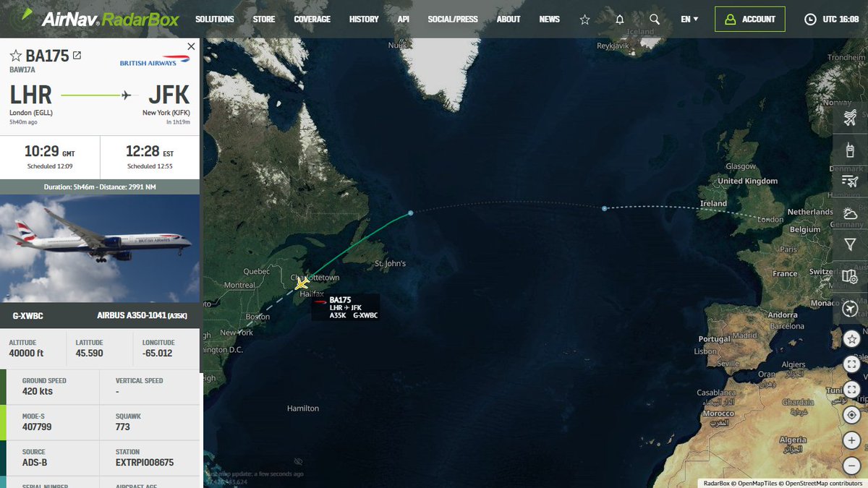Click the station EXTRPI008675
The width and height of the screenshot is (868, 488).
click(145, 463)
